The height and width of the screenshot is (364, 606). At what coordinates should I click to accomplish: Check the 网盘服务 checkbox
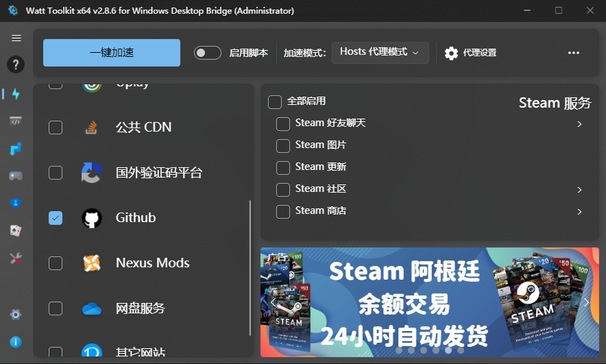pyautogui.click(x=56, y=308)
